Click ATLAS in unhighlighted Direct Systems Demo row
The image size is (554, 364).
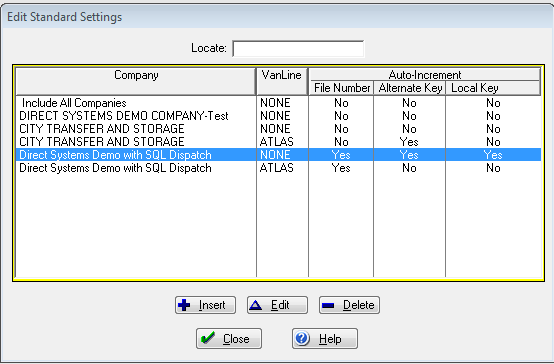[277, 168]
